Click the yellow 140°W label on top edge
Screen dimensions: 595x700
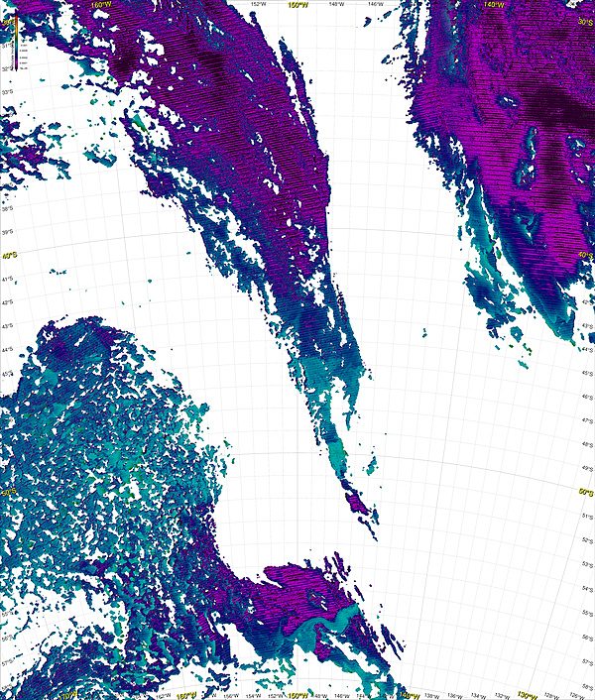pyautogui.click(x=493, y=5)
